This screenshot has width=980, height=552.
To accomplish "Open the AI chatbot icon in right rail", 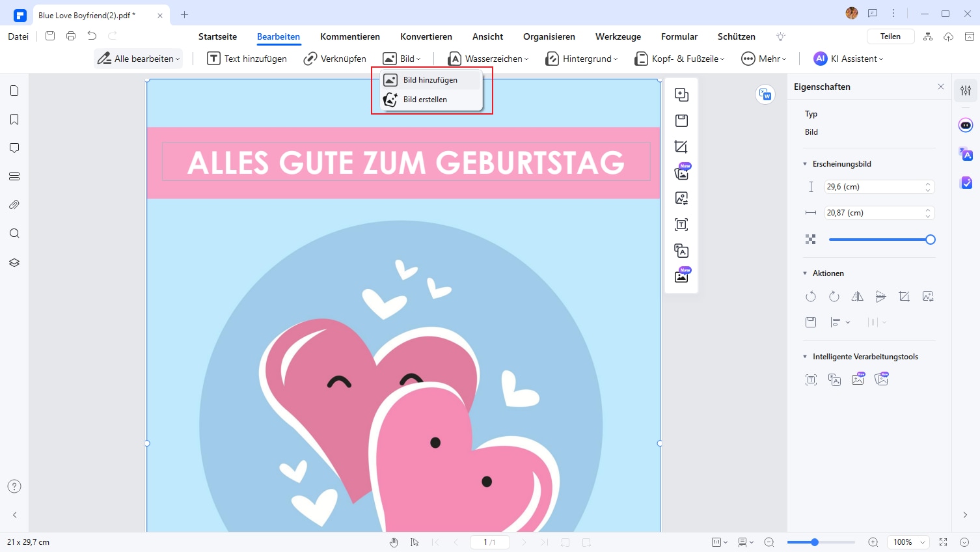I will point(966,125).
